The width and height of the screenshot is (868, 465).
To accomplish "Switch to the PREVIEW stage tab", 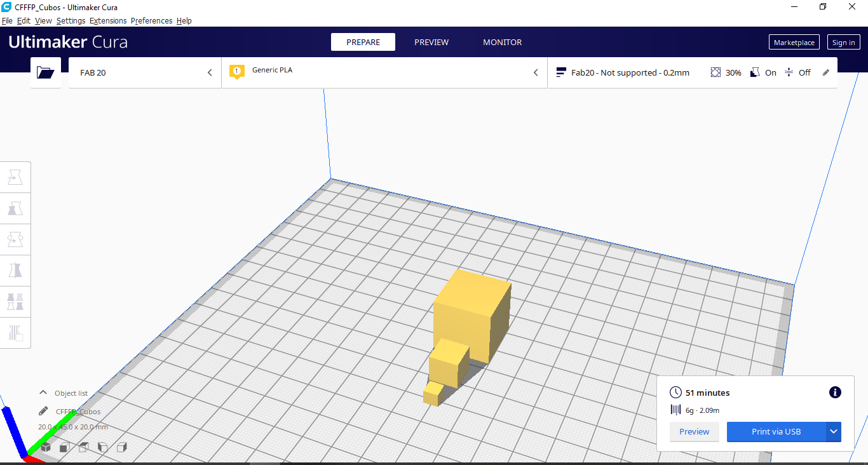I will 431,42.
